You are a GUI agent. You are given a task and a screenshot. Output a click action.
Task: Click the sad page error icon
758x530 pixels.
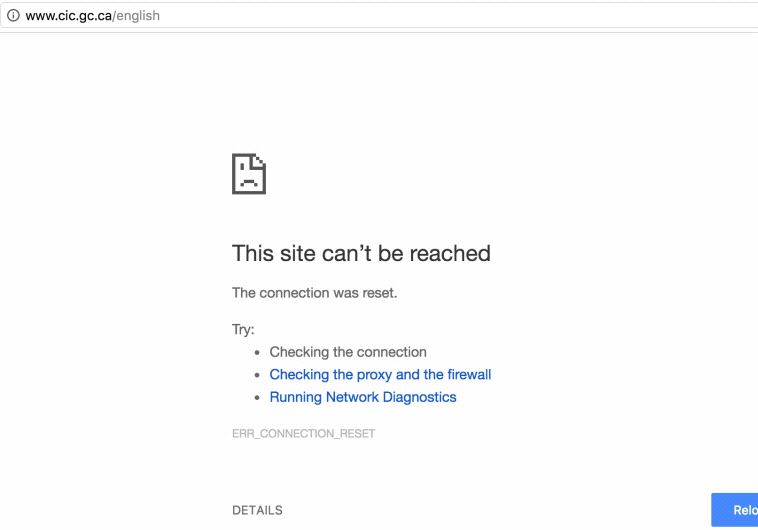pos(249,173)
